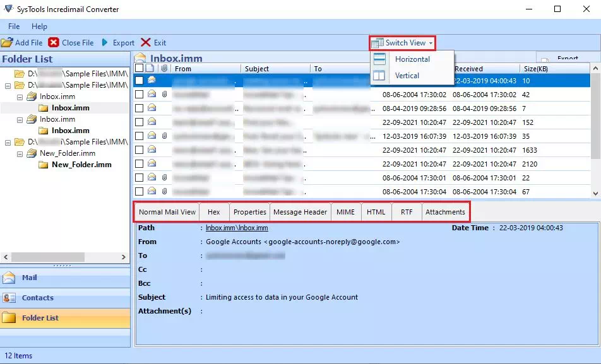Open the Inbox.imm\Inbox.imm path link
This screenshot has height=364, width=601.
point(237,228)
